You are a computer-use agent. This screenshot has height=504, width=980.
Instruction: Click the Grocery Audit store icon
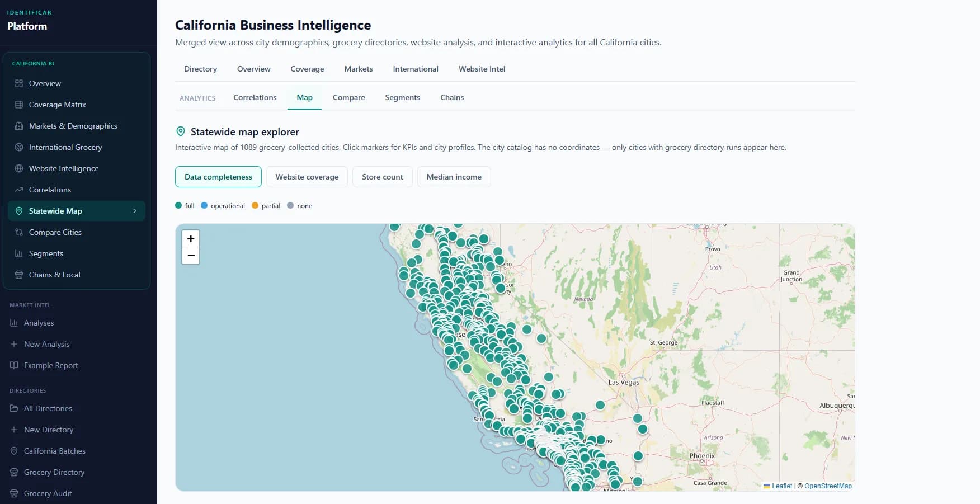14,493
